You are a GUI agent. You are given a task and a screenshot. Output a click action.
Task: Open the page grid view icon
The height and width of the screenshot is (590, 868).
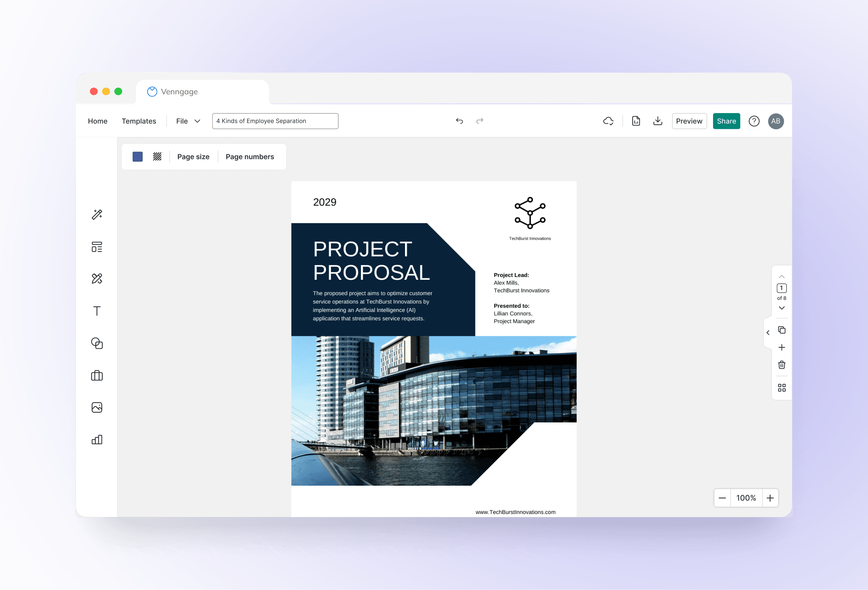click(782, 388)
